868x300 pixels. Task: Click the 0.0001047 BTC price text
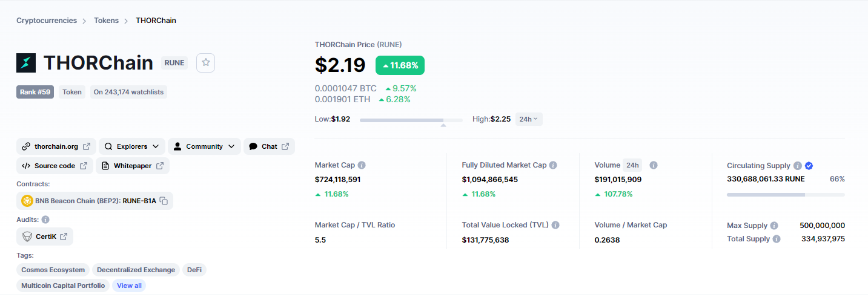click(346, 88)
